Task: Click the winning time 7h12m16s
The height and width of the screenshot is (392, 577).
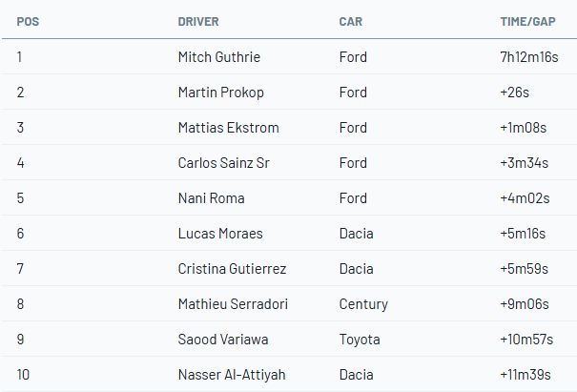Action: click(529, 57)
